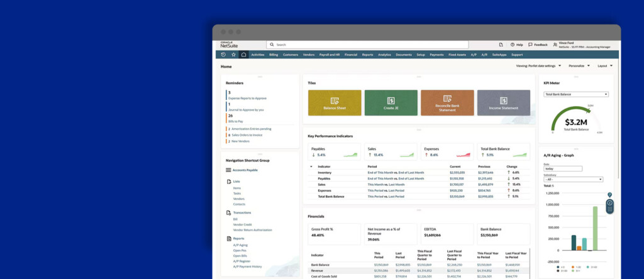644x279 pixels.
Task: Click the Total Bank Balance KPI sparkline
Action: [x=519, y=155]
